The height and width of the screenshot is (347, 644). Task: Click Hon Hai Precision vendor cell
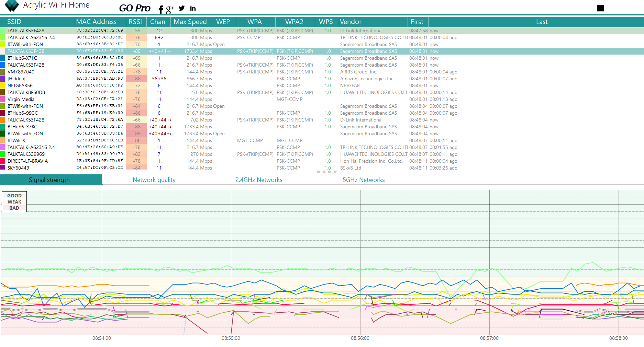[x=371, y=161]
